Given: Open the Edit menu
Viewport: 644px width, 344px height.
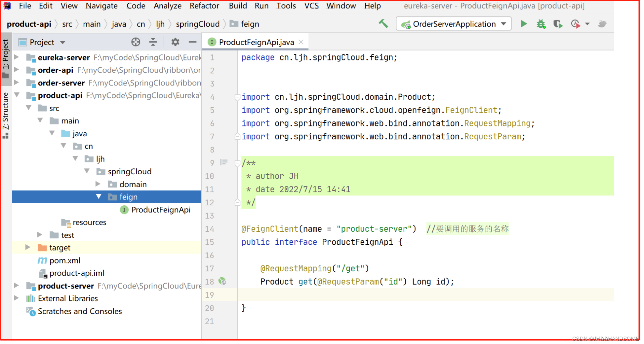Looking at the screenshot, I should [x=46, y=6].
